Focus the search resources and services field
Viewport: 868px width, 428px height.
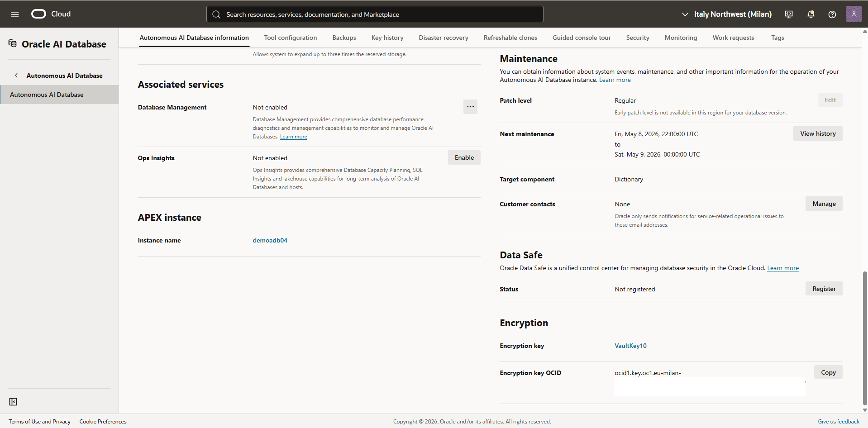375,14
